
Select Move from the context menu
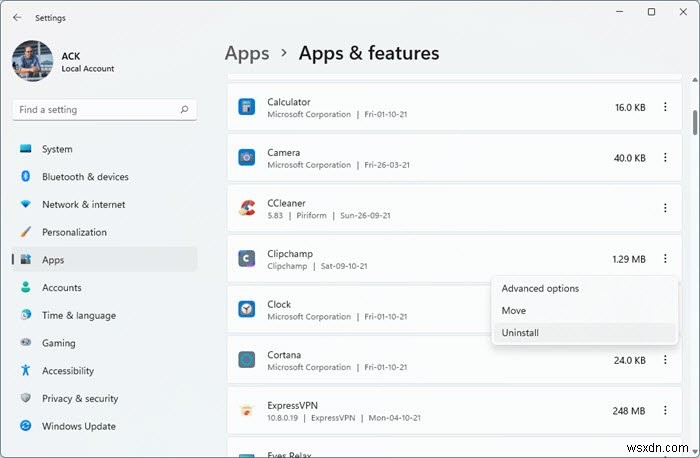(585, 310)
